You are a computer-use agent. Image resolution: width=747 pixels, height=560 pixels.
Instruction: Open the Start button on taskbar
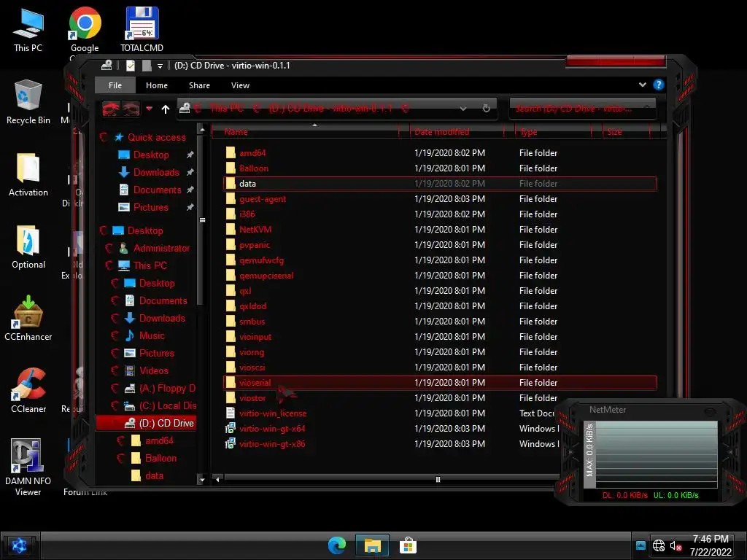pos(19,545)
